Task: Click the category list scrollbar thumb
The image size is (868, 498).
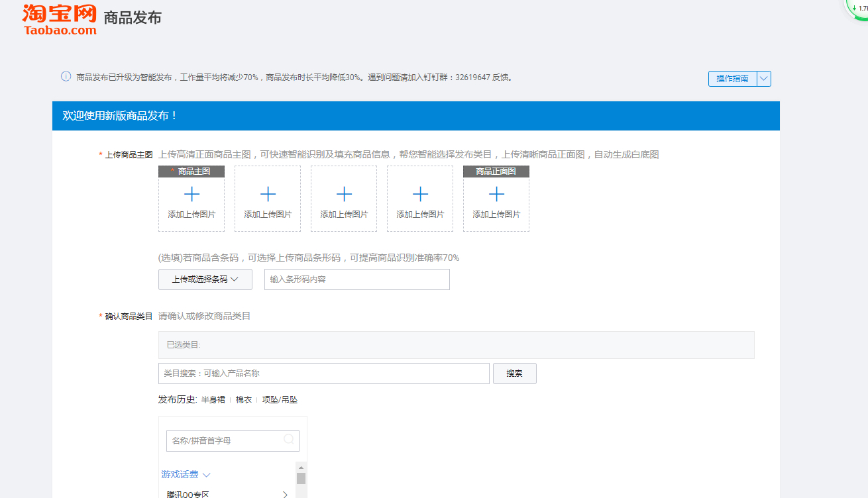Action: 301,479
